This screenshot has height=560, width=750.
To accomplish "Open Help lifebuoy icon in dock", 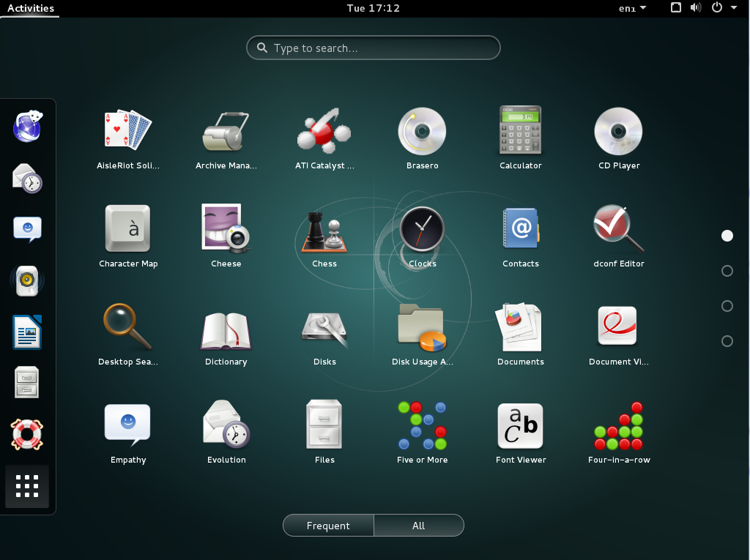I will 27,434.
